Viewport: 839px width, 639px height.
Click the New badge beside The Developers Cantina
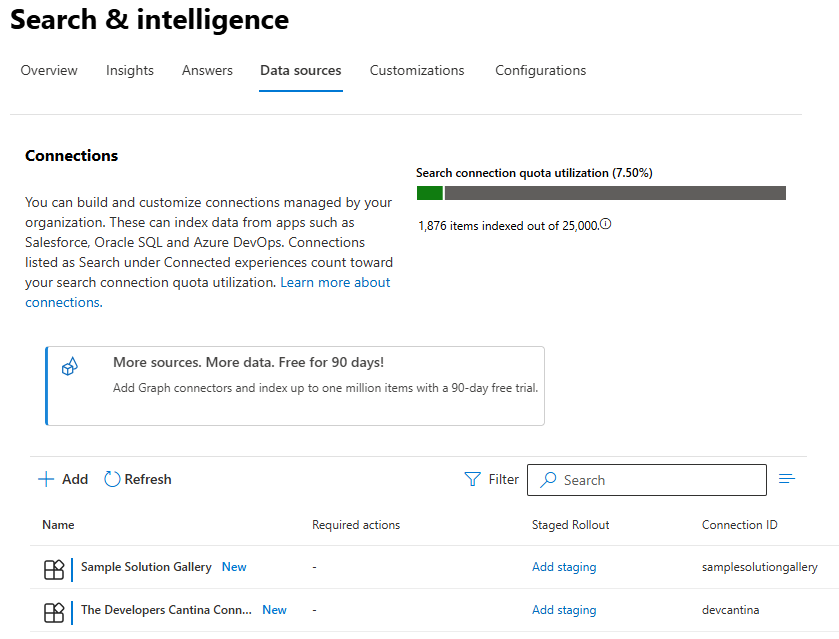(274, 610)
